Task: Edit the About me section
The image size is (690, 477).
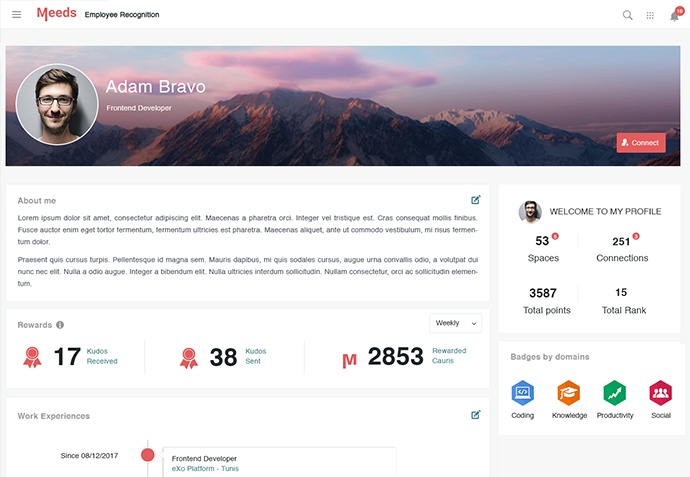Action: pyautogui.click(x=476, y=200)
